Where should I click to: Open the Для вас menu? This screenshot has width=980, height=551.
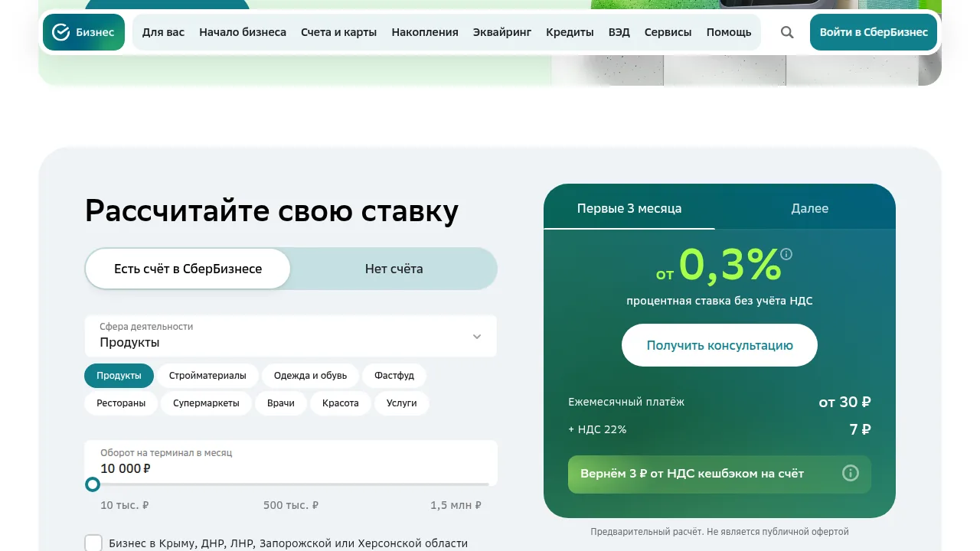tap(163, 32)
